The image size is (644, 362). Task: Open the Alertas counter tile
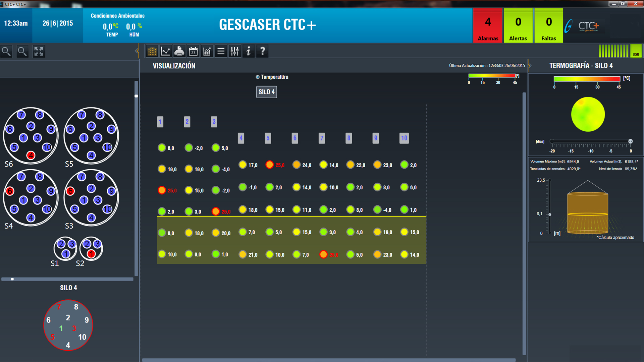(518, 26)
